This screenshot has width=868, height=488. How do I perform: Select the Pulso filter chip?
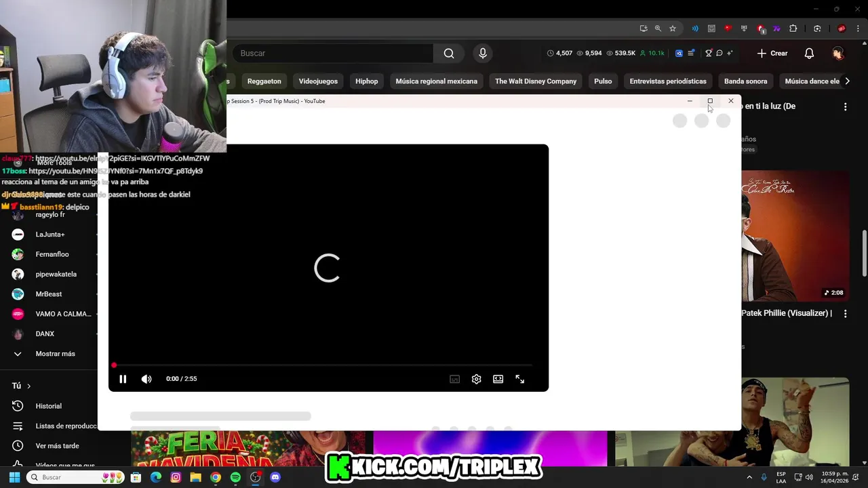pyautogui.click(x=603, y=81)
